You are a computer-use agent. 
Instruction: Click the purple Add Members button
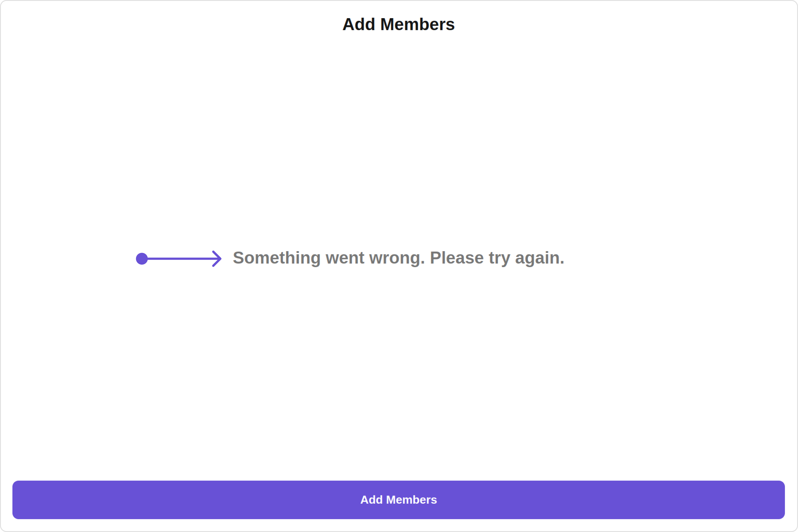click(x=399, y=500)
